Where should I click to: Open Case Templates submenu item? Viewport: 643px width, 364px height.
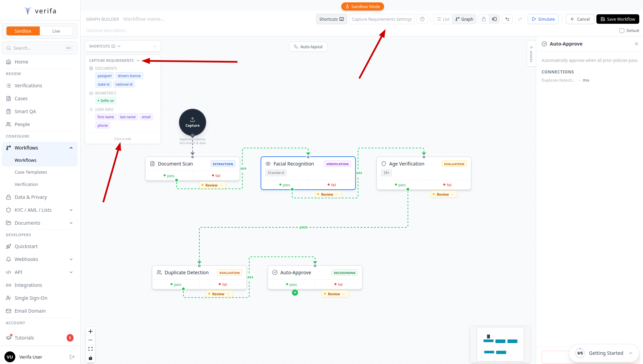[x=31, y=172]
